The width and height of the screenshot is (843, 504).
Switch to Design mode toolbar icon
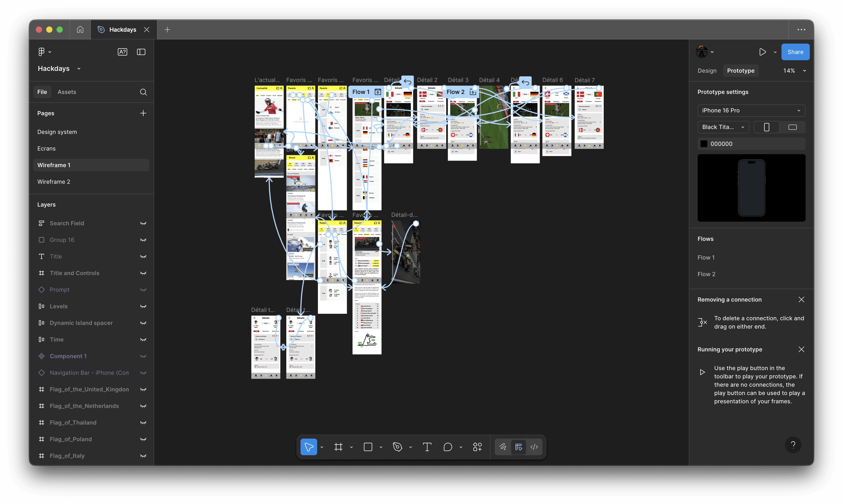pos(519,447)
